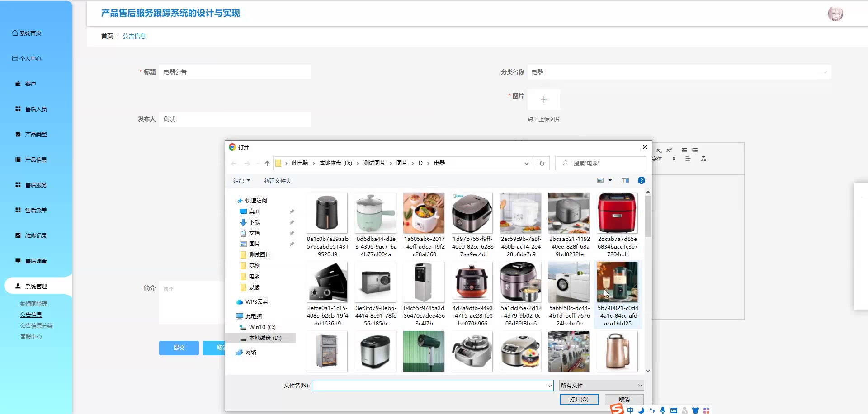The image size is (868, 414).
Task: Click the 发布人 input field containing 测试
Action: pos(235,119)
